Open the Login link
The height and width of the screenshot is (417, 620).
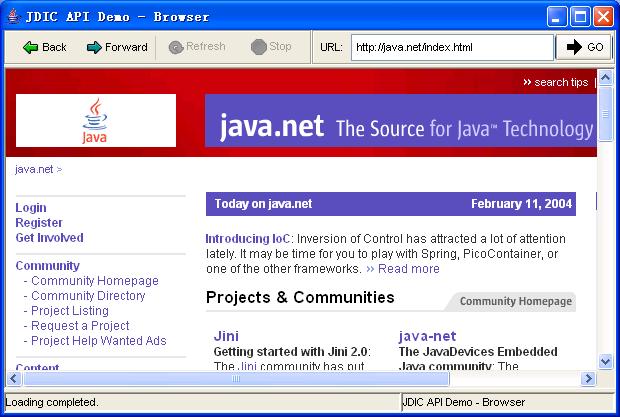(x=31, y=208)
